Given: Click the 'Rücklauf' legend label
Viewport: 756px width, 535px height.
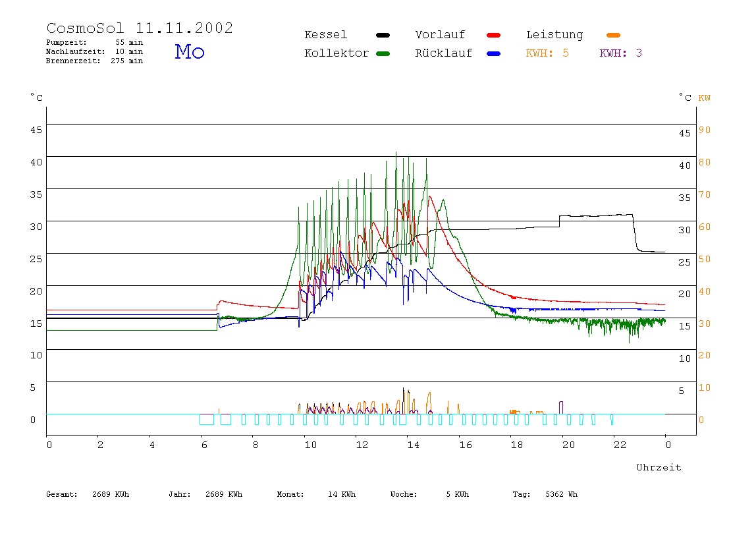Looking at the screenshot, I should 444,53.
